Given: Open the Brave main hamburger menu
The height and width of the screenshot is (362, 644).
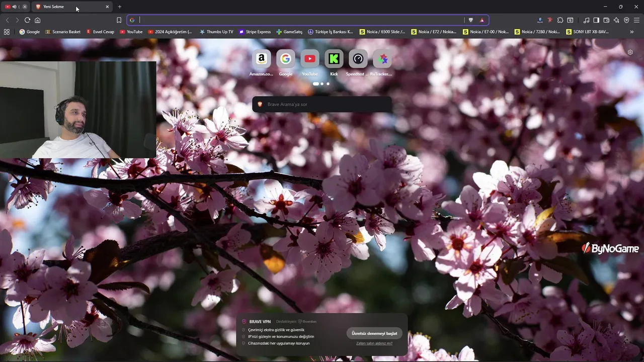Looking at the screenshot, I should pyautogui.click(x=636, y=20).
